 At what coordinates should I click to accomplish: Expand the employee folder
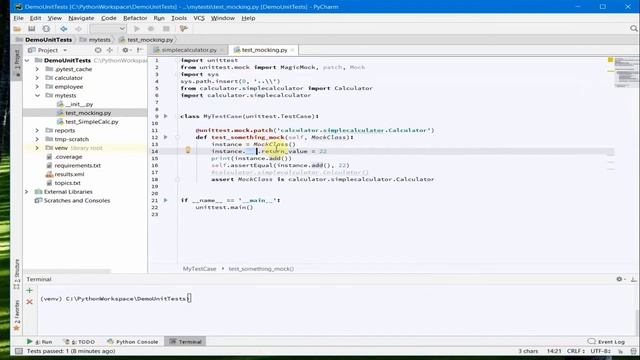coord(37,87)
